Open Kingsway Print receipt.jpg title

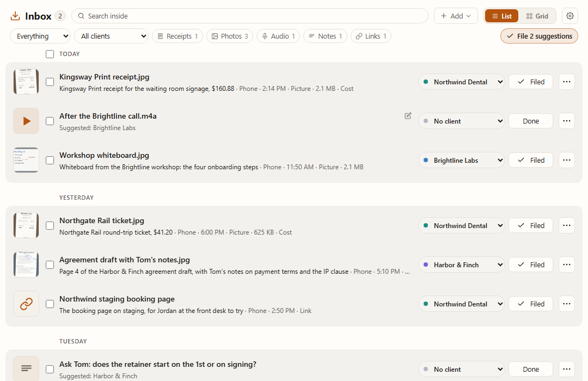[x=104, y=77]
